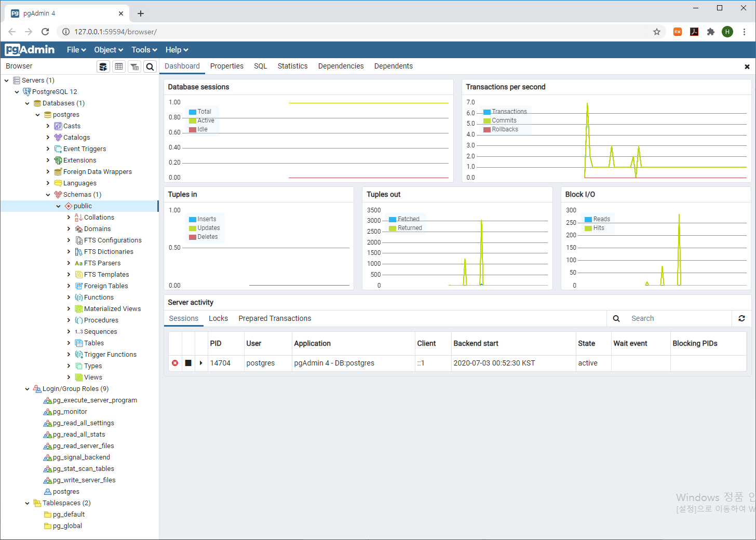The image size is (756, 540).
Task: Cancel active query with black square icon
Action: point(188,363)
